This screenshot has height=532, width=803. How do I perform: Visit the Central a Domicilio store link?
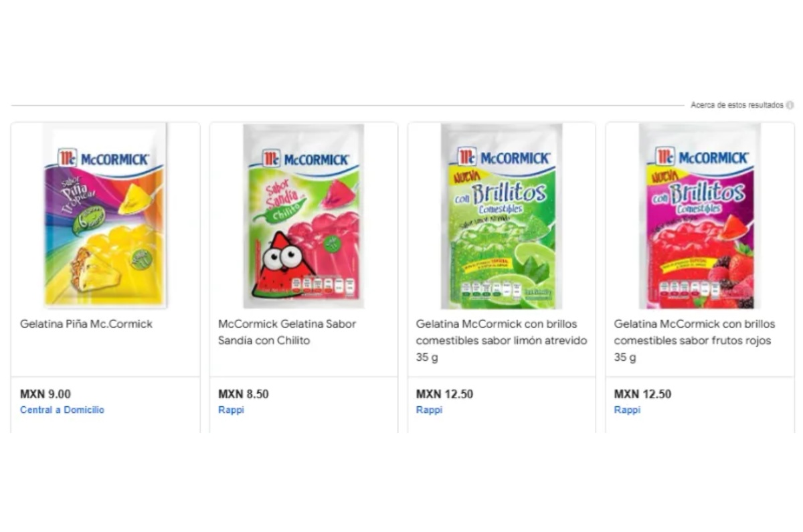point(62,410)
